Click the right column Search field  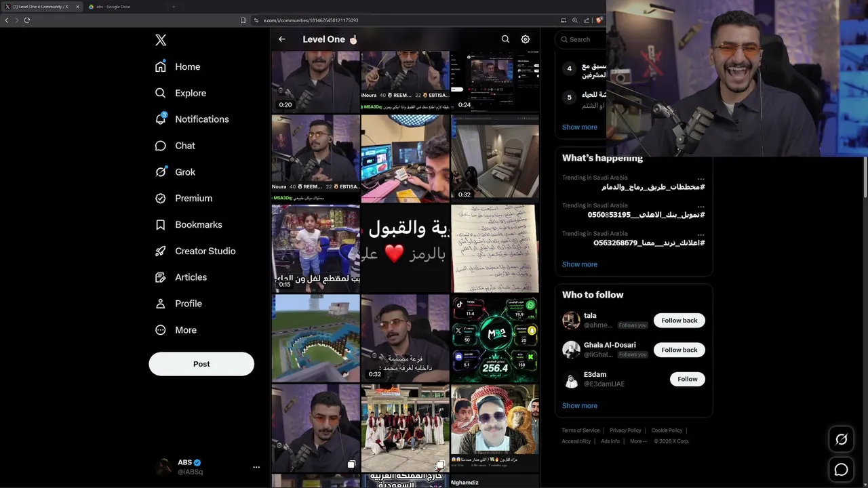580,39
